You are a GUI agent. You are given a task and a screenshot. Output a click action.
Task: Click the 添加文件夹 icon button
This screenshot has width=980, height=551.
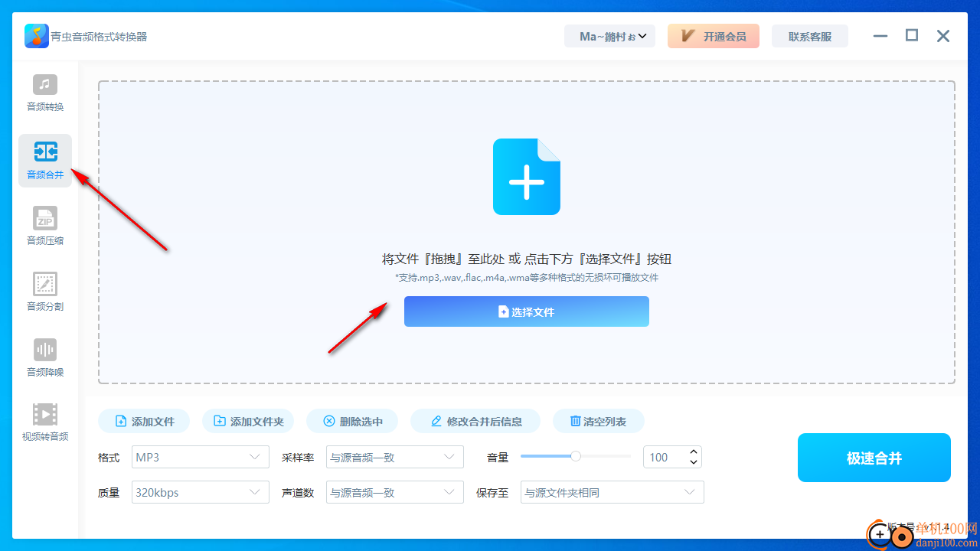(248, 420)
